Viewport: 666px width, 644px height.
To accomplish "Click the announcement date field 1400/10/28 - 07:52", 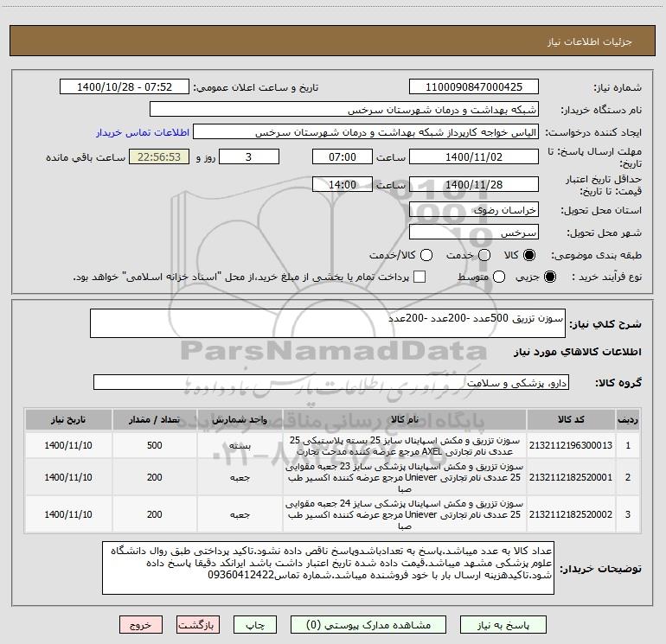I will coord(125,87).
